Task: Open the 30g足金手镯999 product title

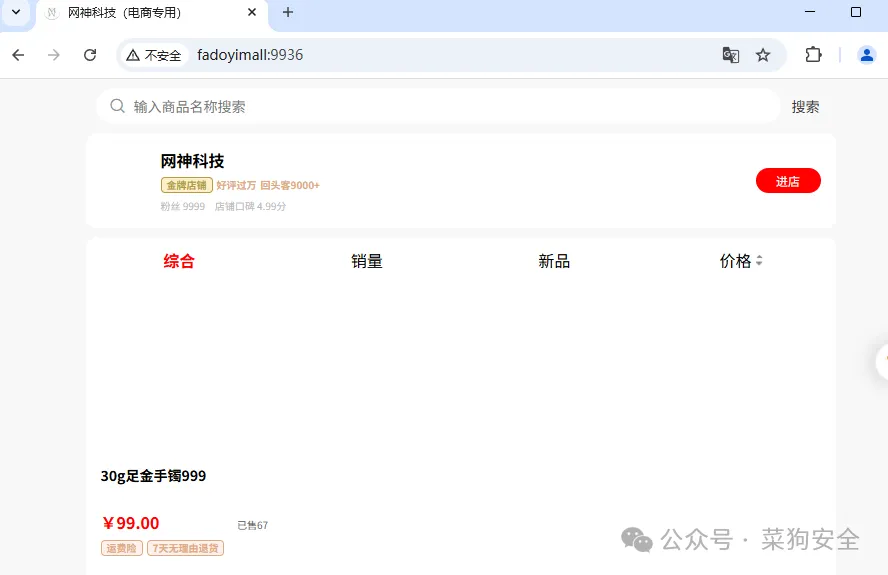Action: click(153, 476)
